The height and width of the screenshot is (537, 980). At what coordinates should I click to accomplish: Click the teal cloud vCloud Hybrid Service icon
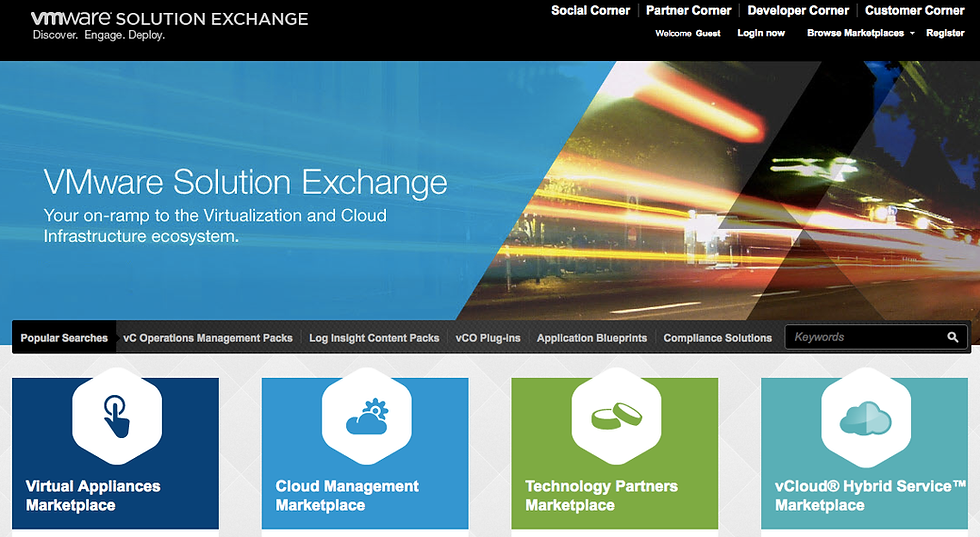(x=866, y=416)
